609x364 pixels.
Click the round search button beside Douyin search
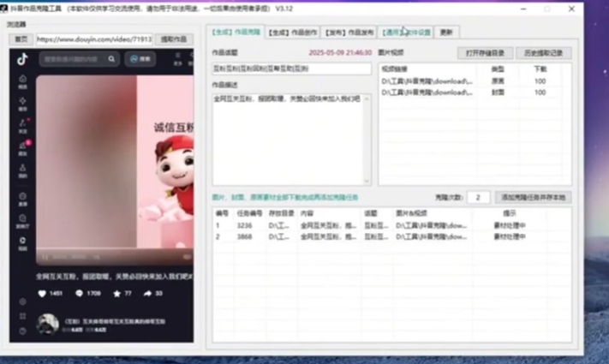coord(140,60)
